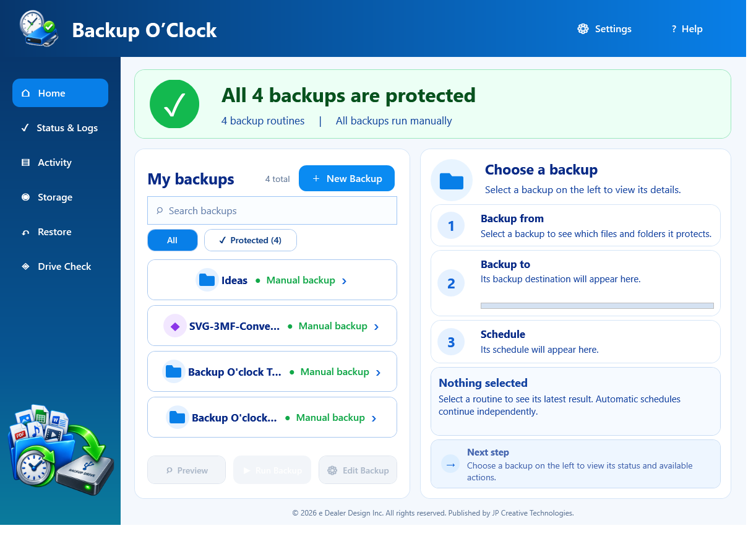Screen dimensions: 756x549
Task: Click the Backup O'Clock logo icon
Action: click(x=39, y=29)
